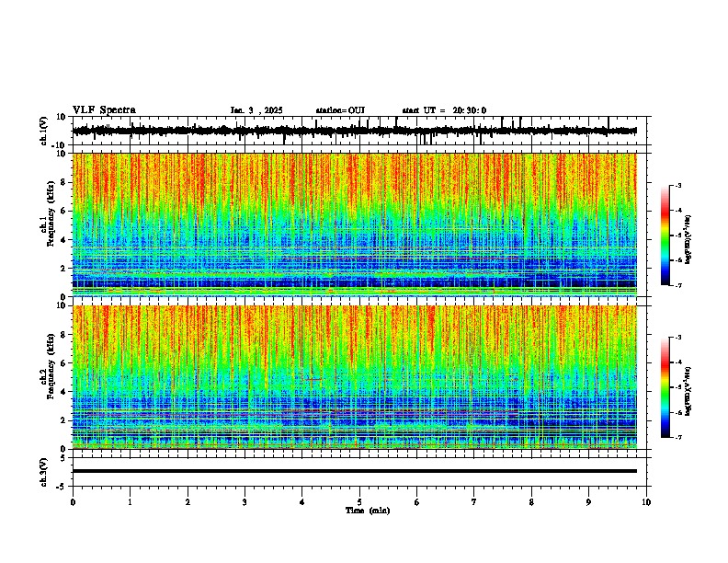
Task: Click the ch.2 spectrogram panel
Action: click(355, 377)
